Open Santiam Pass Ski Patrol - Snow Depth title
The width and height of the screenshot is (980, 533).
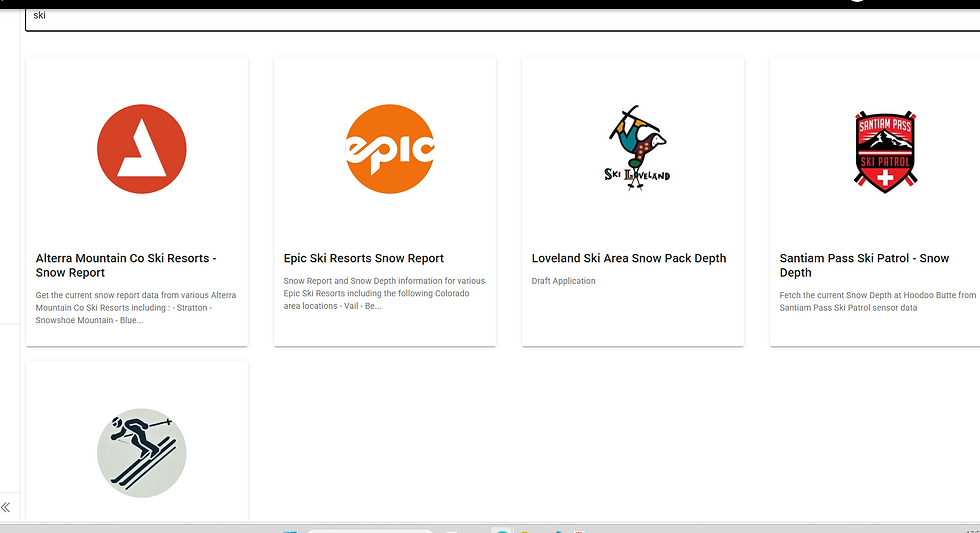pos(864,266)
